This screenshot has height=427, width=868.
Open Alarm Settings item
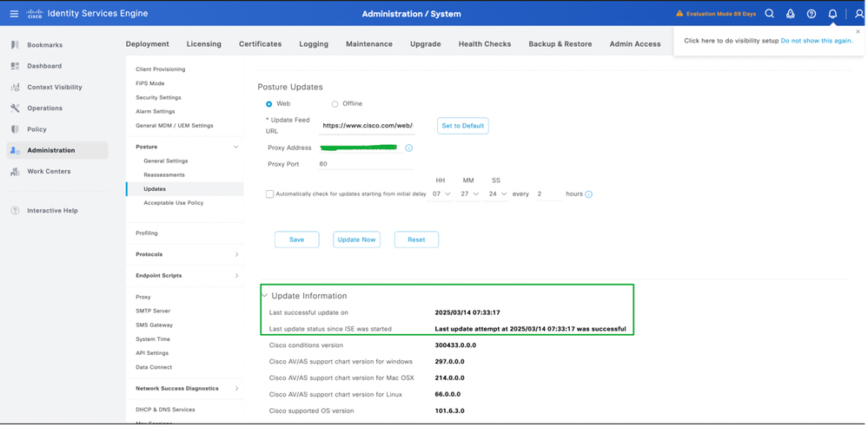point(155,111)
